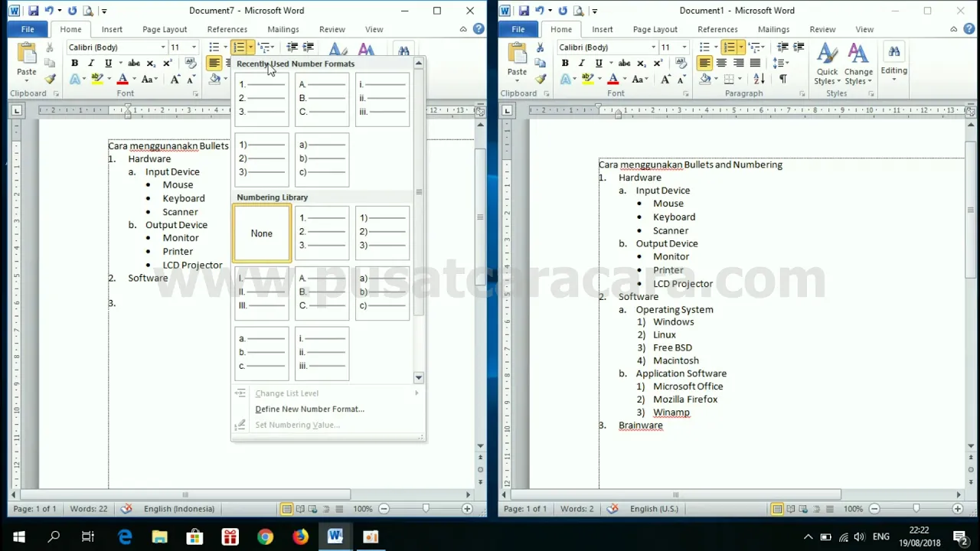This screenshot has width=980, height=551.
Task: Cut selection using scissors icon in Document1
Action: click(540, 48)
